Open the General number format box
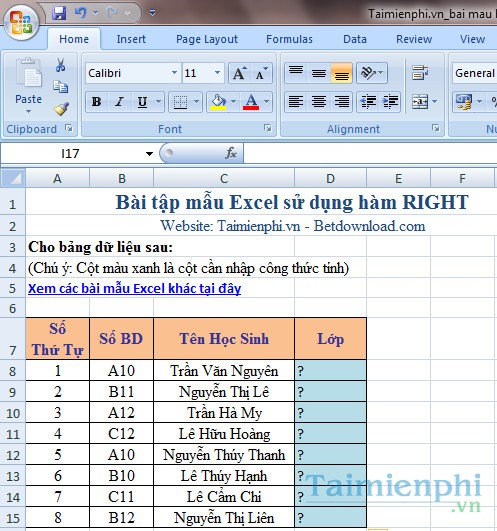The width and height of the screenshot is (497, 531). pyautogui.click(x=474, y=73)
